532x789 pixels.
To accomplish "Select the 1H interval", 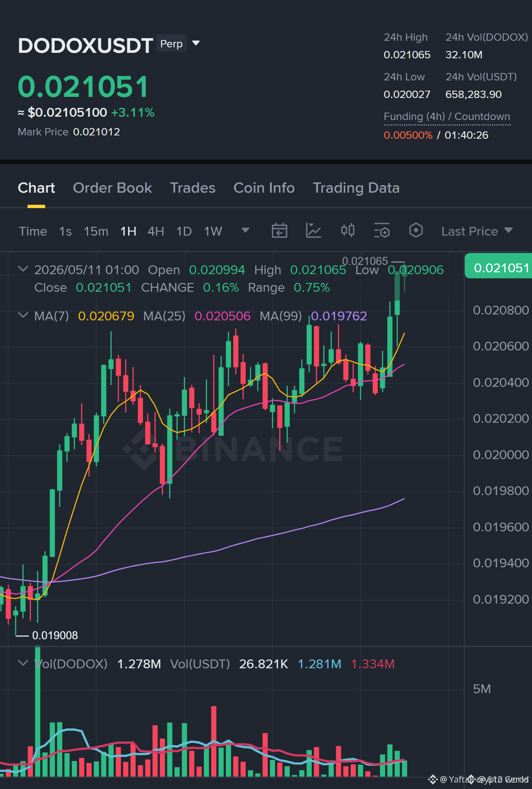I will 128,231.
